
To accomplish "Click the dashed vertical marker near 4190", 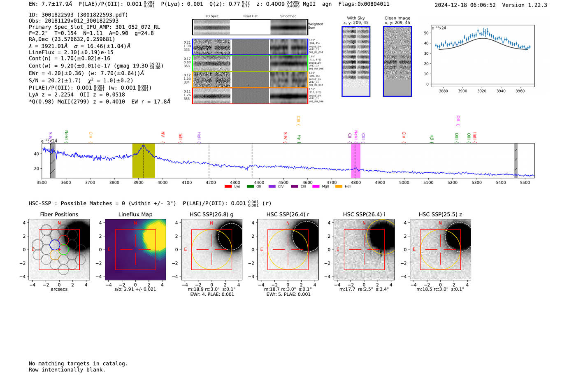I will pos(209,161).
